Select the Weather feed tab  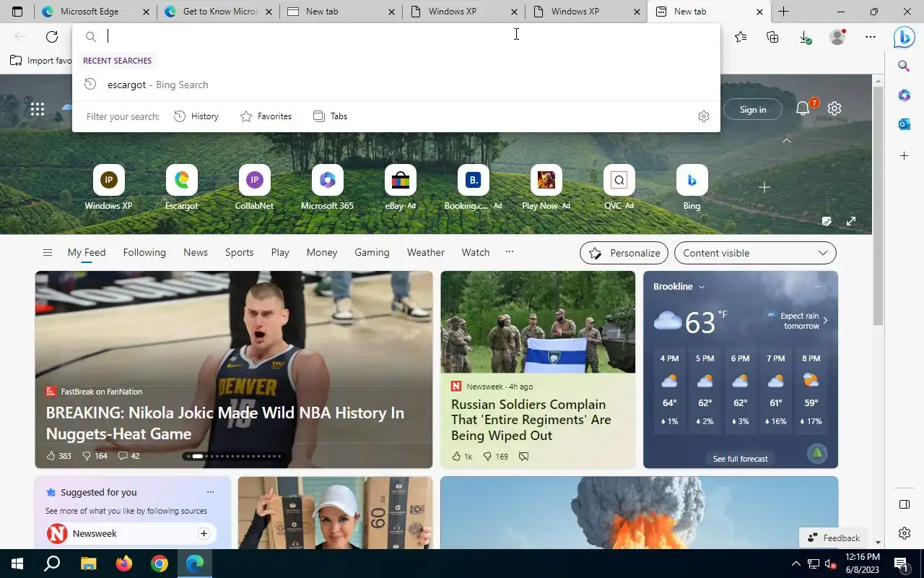pyautogui.click(x=425, y=252)
